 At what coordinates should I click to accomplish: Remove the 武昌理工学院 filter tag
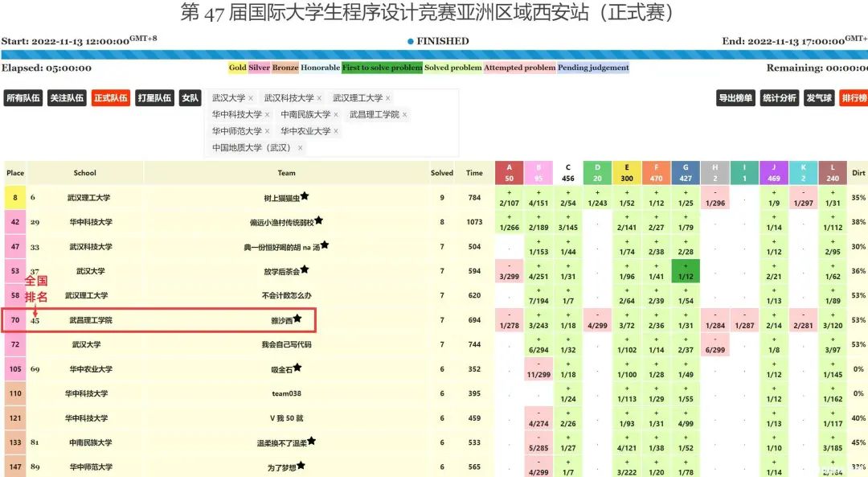(x=405, y=115)
